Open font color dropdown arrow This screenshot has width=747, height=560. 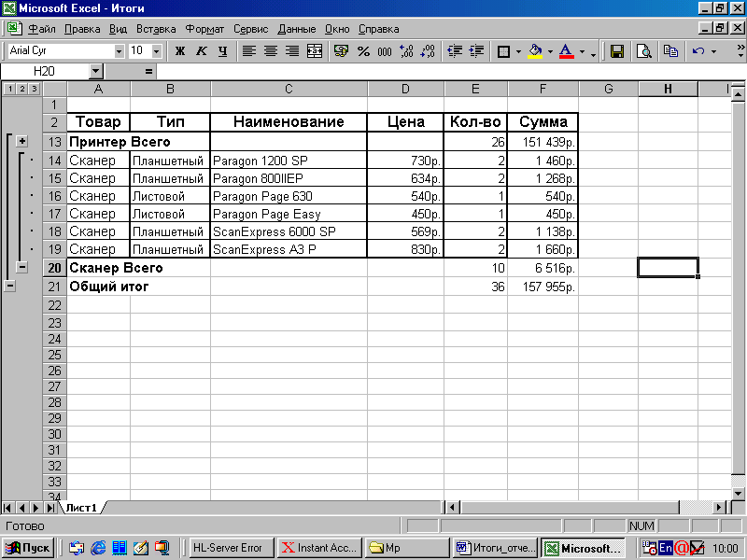pyautogui.click(x=582, y=51)
